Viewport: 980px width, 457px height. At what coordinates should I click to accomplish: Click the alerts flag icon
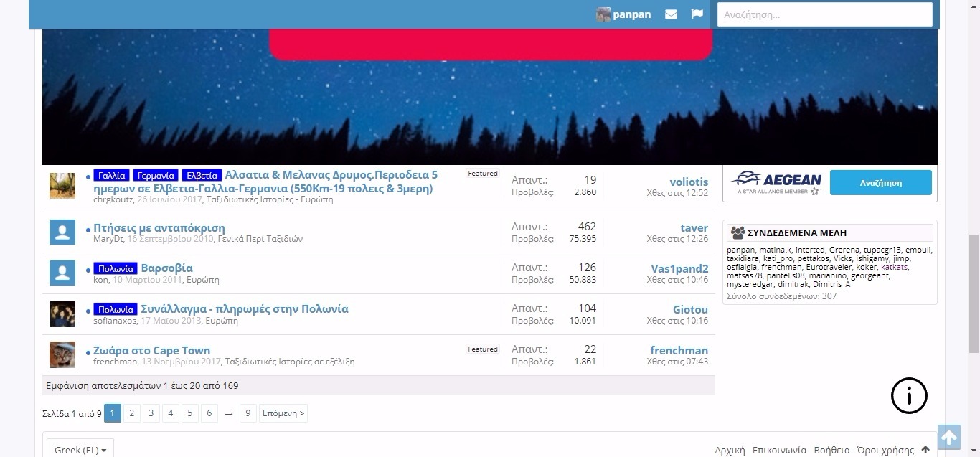pos(697,14)
